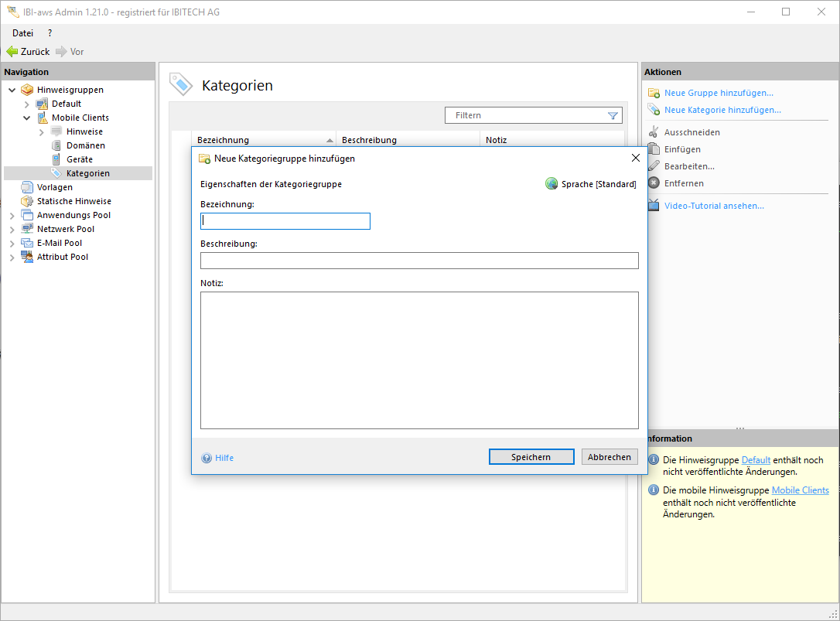840x621 pixels.
Task: Click the Geräte device icon in navigation
Action: 56,159
